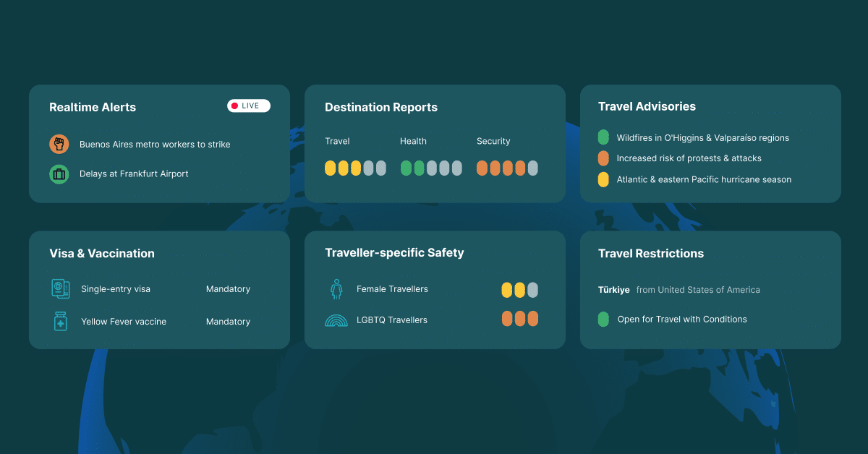Select the orange protests advisory indicator
868x454 pixels.
click(603, 158)
